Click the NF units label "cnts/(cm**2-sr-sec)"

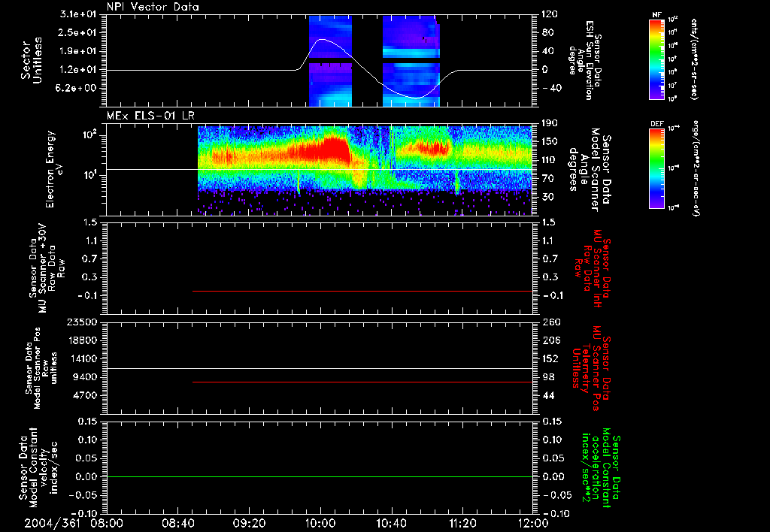pos(694,59)
